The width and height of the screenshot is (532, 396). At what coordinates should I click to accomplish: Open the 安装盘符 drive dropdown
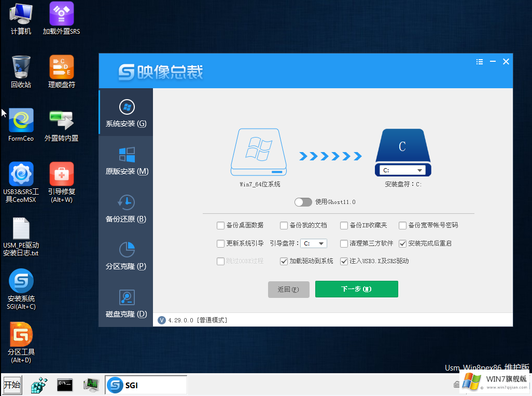click(x=403, y=170)
